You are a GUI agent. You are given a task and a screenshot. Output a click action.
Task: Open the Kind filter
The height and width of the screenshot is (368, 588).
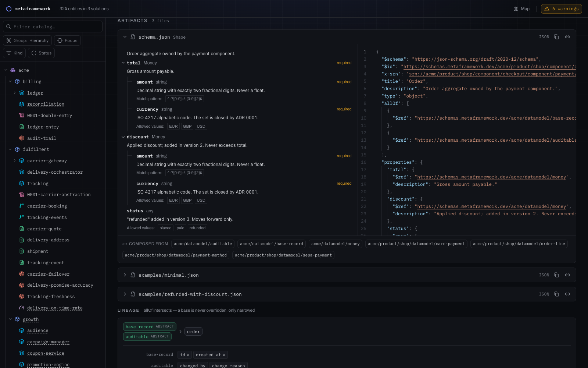coord(14,53)
